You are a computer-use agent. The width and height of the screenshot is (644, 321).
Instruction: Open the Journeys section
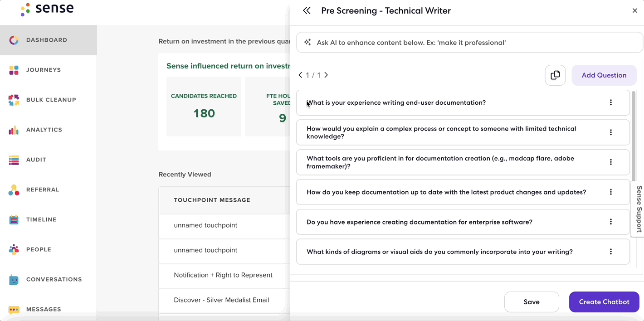coord(44,70)
